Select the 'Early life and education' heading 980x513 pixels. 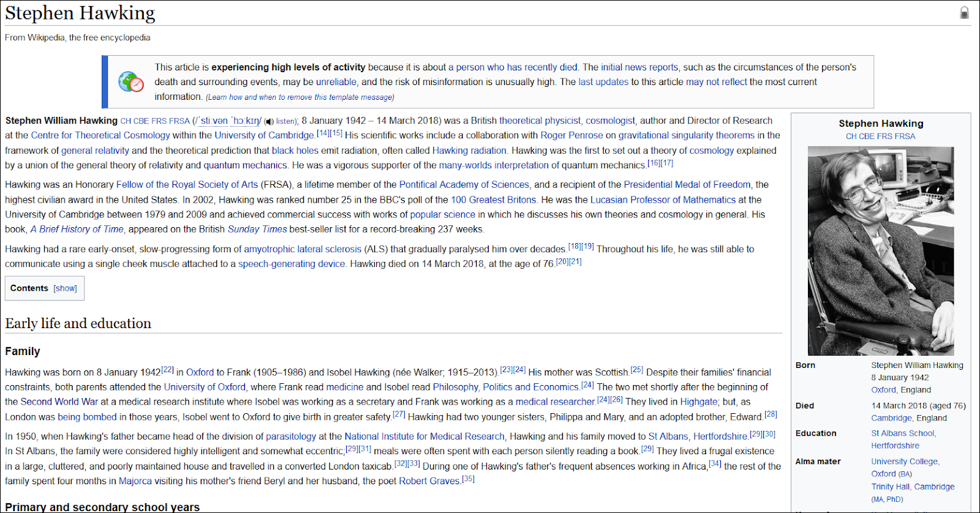pyautogui.click(x=78, y=323)
